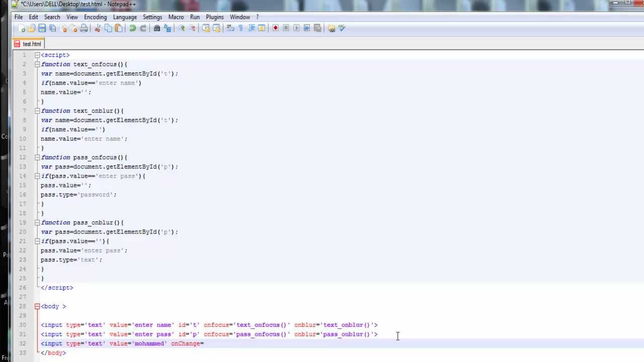
Task: Click the macro Playback icon
Action: [296, 28]
